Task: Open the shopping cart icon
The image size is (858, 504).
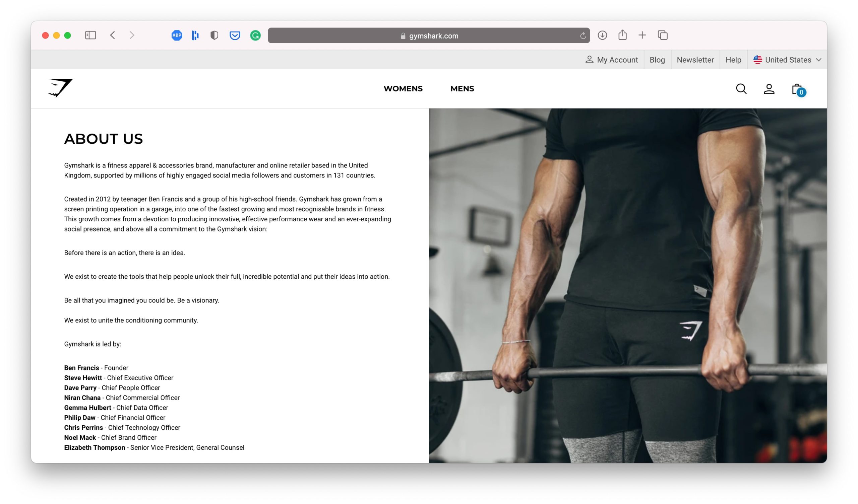Action: pos(797,89)
